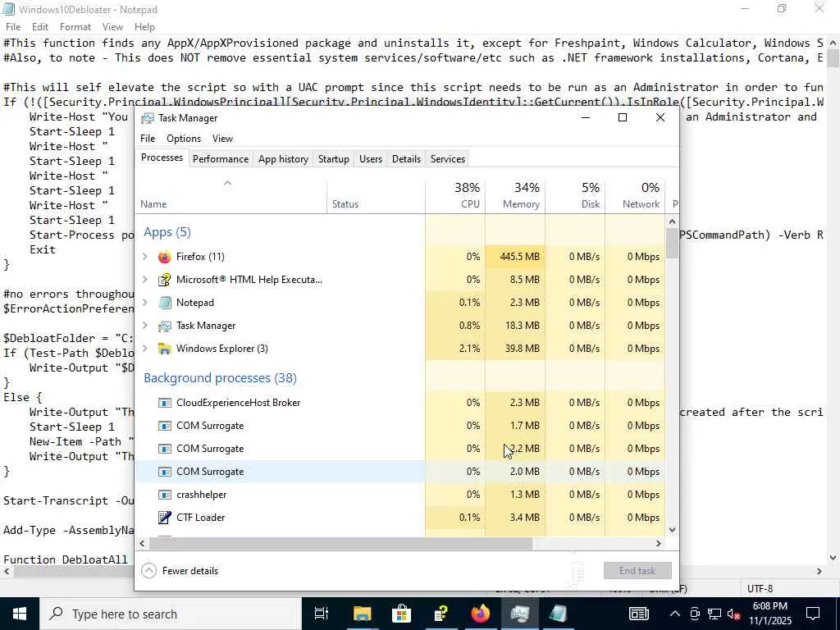Open Notepad Edit menu
The image size is (840, 630).
tap(40, 27)
